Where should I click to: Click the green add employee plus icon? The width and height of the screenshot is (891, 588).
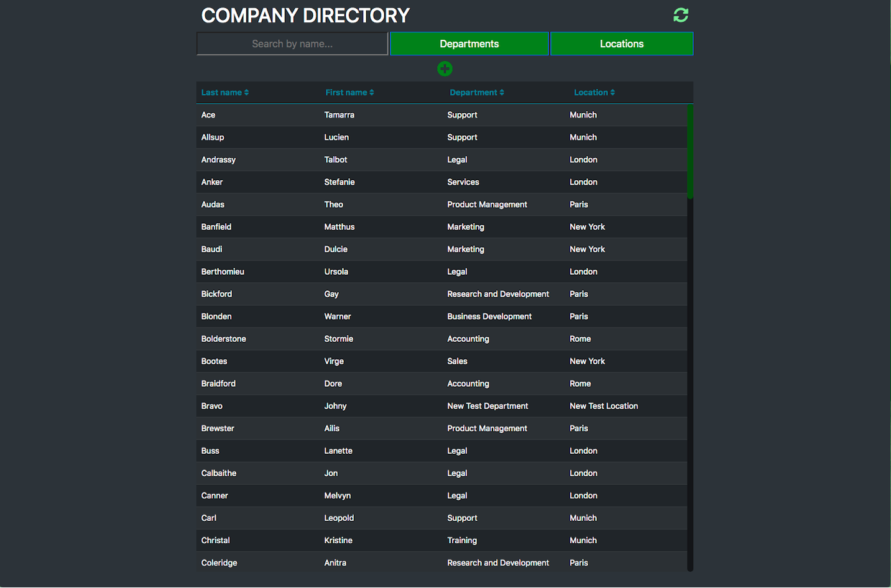pyautogui.click(x=445, y=69)
